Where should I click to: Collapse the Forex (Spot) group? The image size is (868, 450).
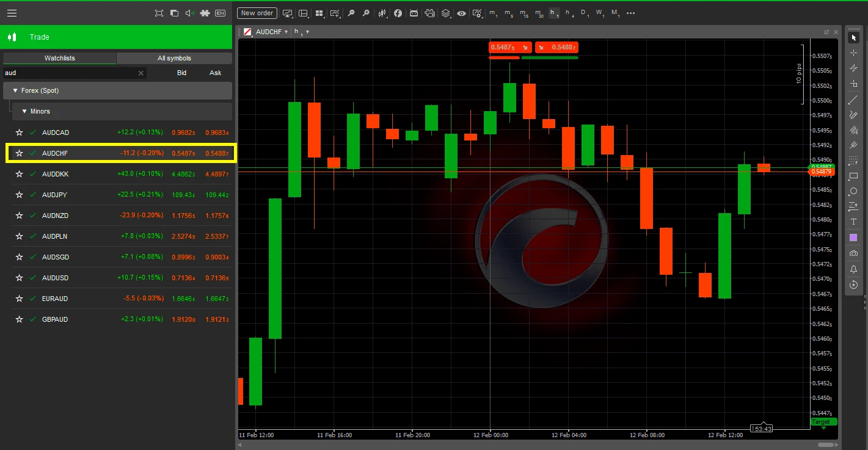point(15,90)
